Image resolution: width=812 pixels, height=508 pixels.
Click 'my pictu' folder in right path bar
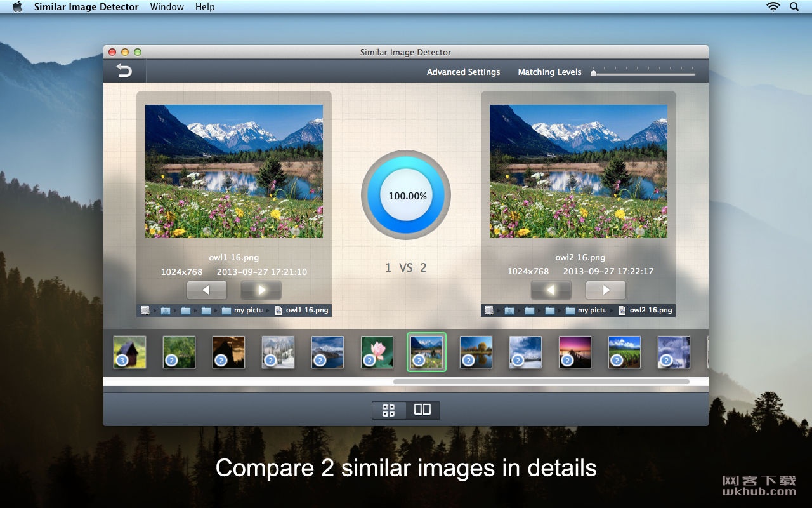click(586, 310)
